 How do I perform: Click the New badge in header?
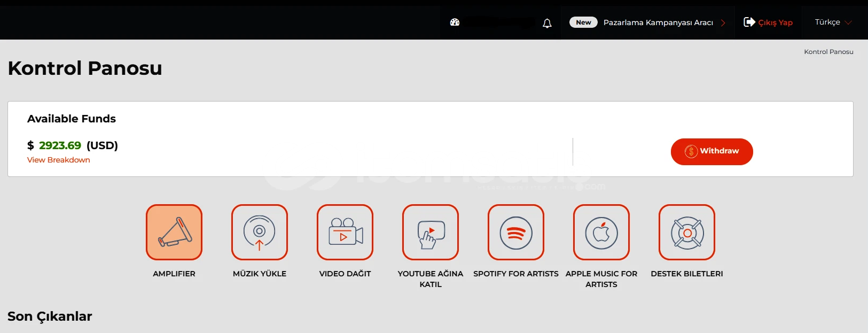pos(583,22)
